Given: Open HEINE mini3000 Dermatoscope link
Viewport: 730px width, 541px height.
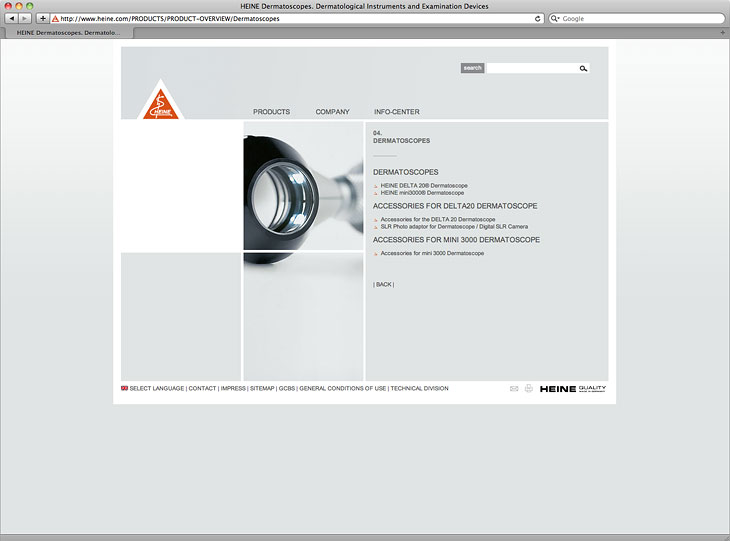Looking at the screenshot, I should (x=422, y=193).
